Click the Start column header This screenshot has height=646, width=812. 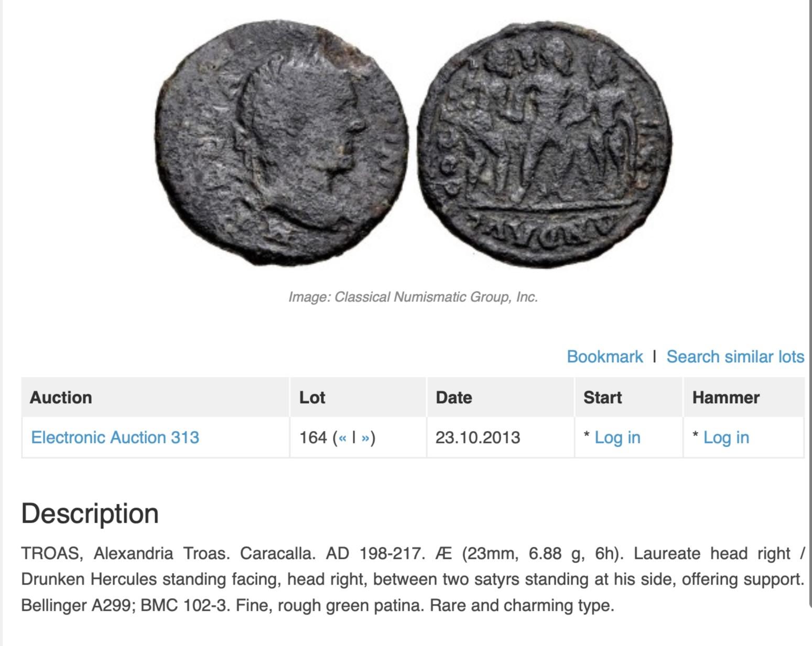click(602, 397)
